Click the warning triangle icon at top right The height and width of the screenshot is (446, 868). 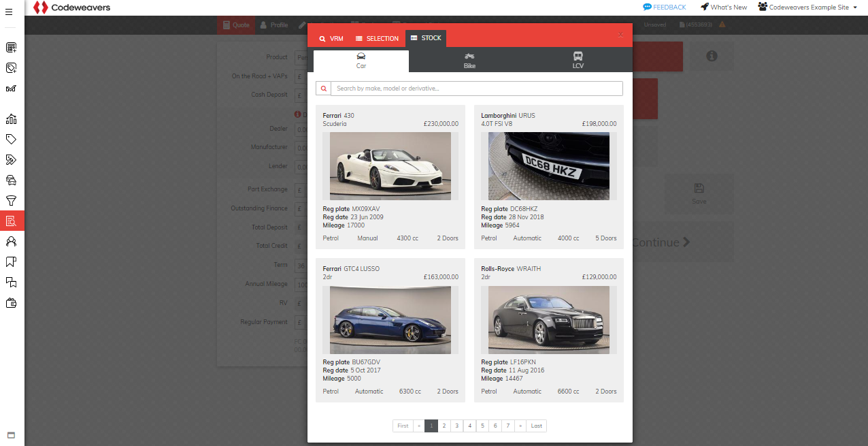click(722, 25)
